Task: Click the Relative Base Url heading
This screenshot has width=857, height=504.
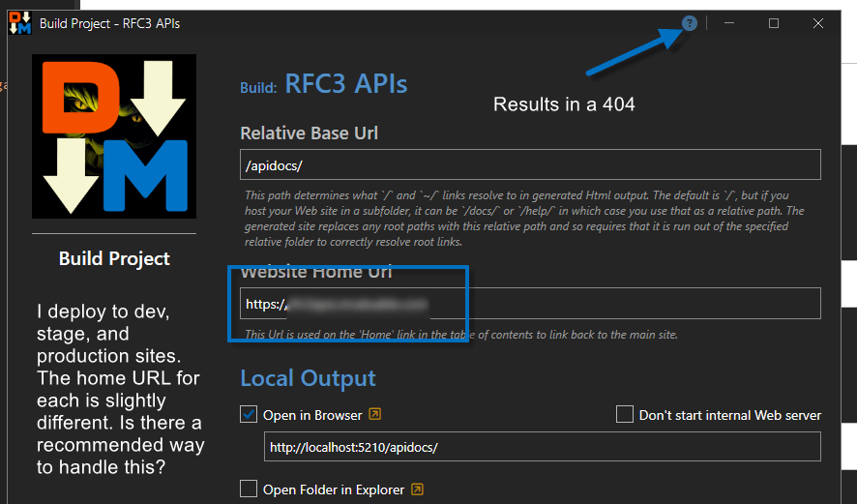Action: coord(309,133)
